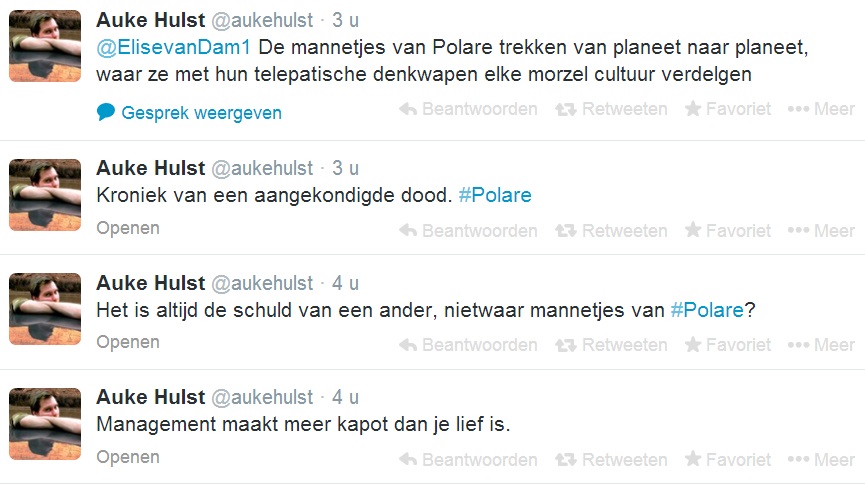Favorite the 'Kroniek van een aangekondigde dood' tweet
The height and width of the screenshot is (485, 865).
click(727, 231)
